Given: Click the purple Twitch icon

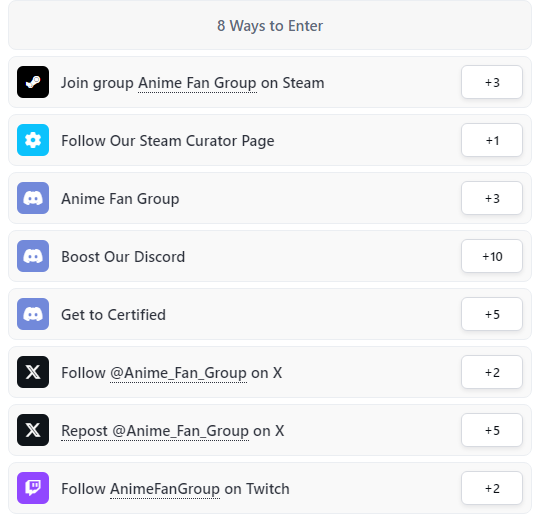Looking at the screenshot, I should pos(33,488).
